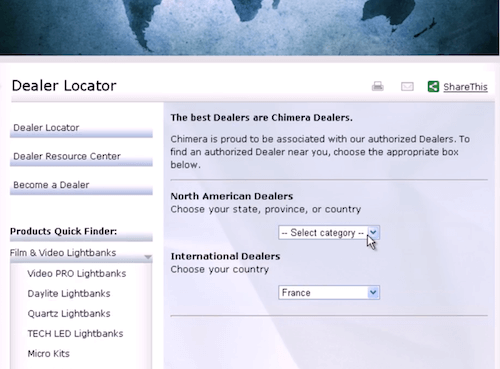Open the Dealer Locator sidebar item

[81, 129]
